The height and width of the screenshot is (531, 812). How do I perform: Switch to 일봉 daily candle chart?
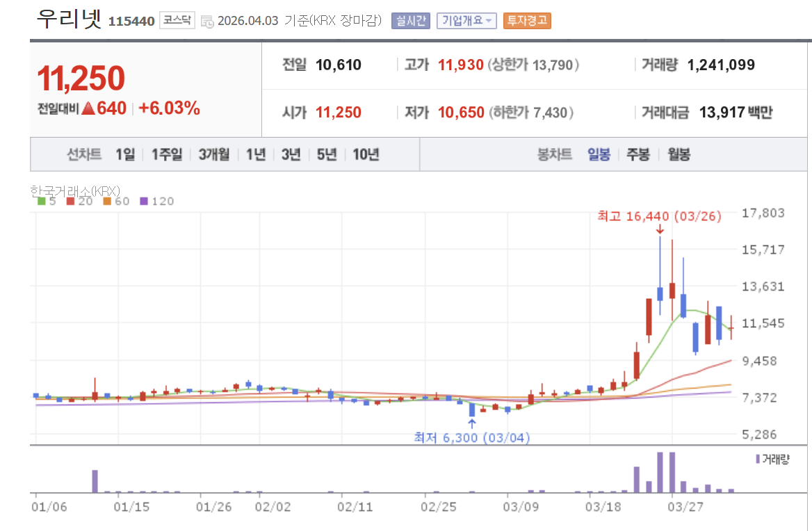click(x=599, y=154)
